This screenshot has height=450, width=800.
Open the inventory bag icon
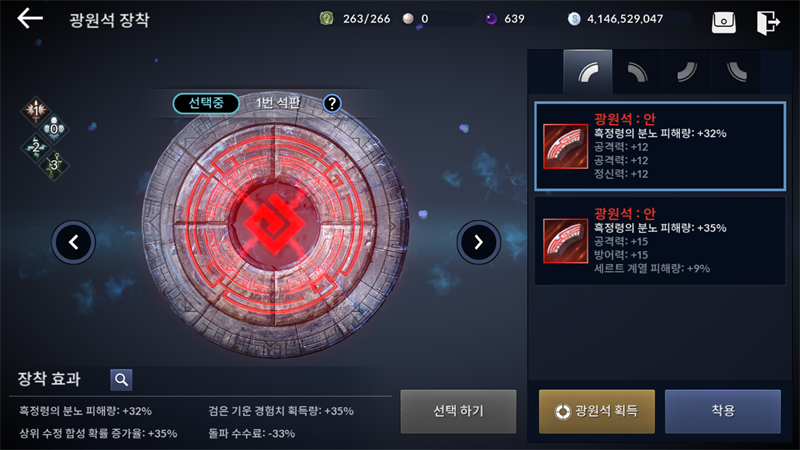tap(723, 22)
